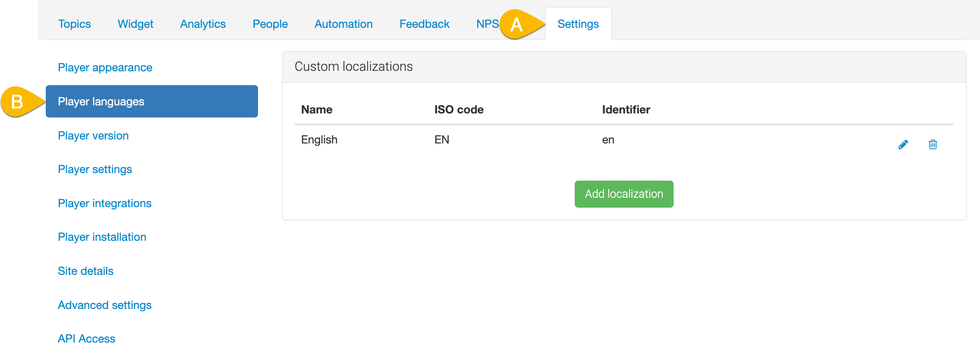This screenshot has width=980, height=356.
Task: Delete English localization via trash icon
Action: point(932,144)
